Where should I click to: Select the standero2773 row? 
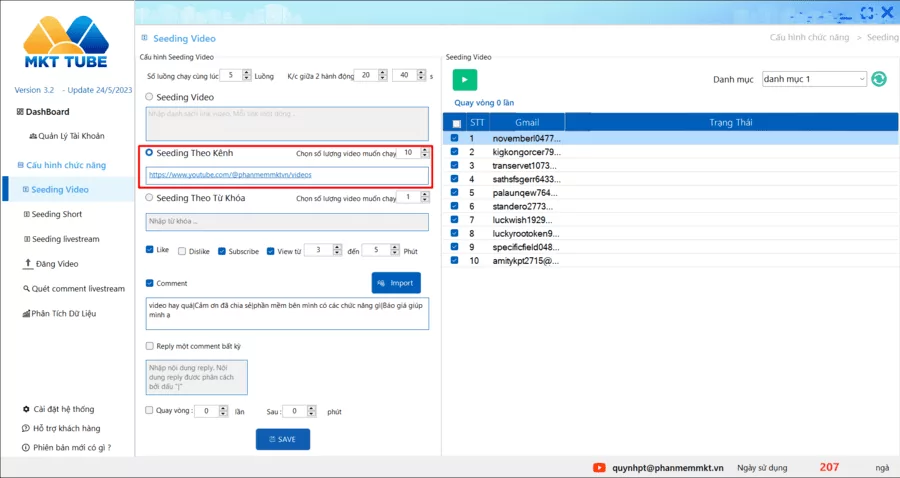670,206
